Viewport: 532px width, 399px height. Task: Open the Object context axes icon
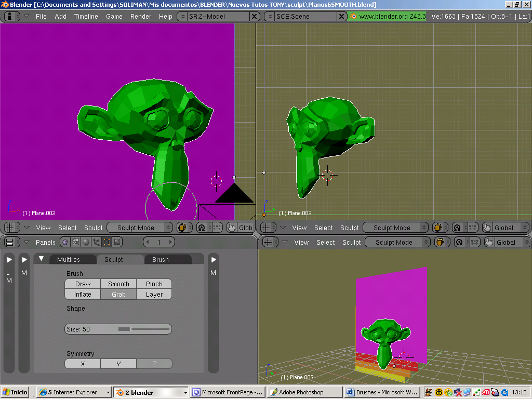(x=96, y=242)
